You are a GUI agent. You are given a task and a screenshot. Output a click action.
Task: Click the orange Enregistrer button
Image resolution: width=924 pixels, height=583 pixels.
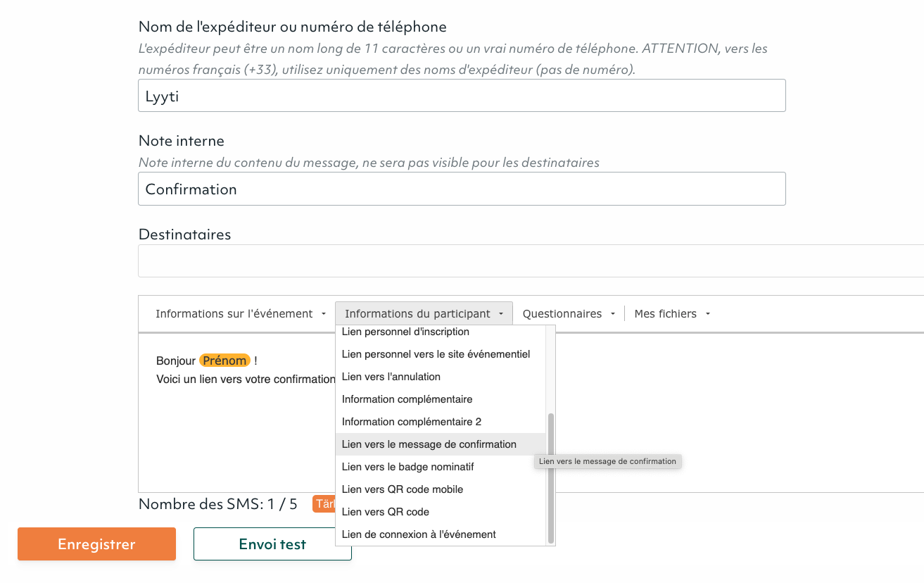click(x=96, y=544)
